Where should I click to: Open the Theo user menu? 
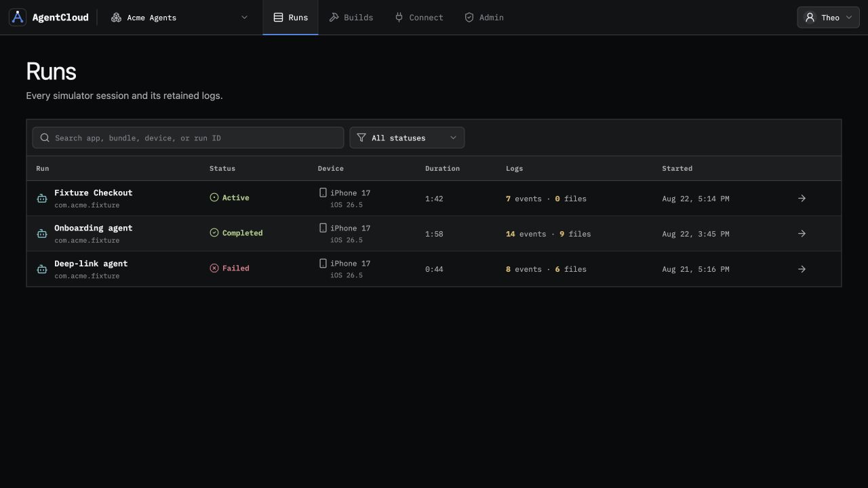(x=828, y=18)
